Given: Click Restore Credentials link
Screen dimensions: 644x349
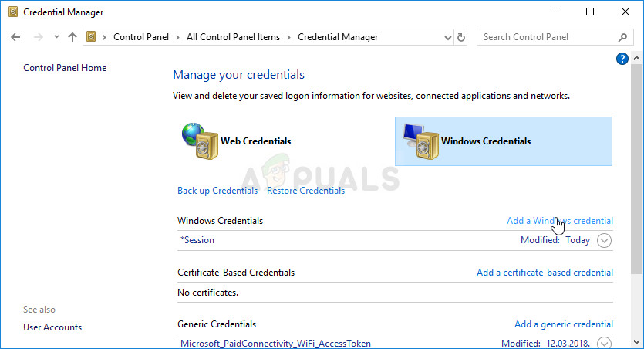Looking at the screenshot, I should [x=305, y=191].
